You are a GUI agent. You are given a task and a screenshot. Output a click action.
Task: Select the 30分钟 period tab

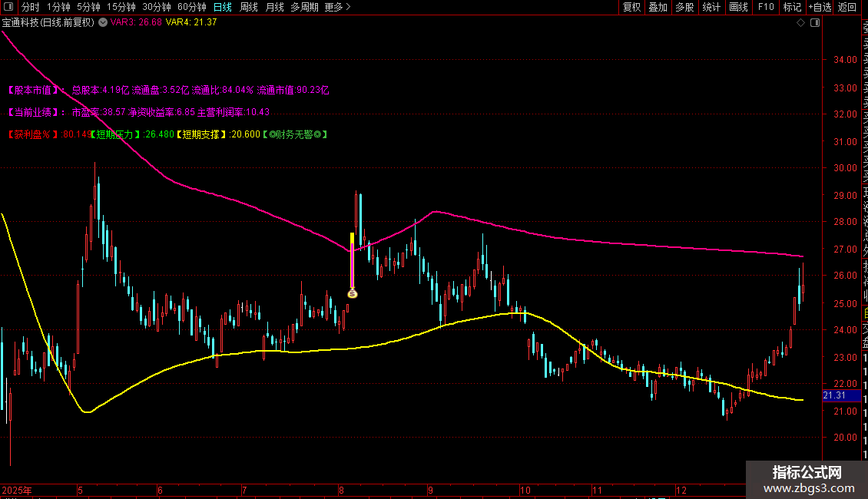point(157,7)
